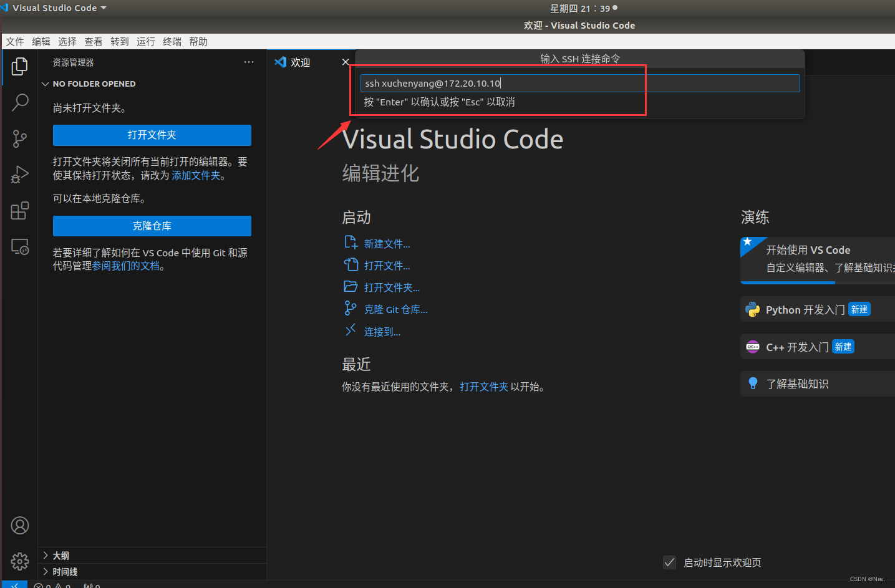Viewport: 895px width, 588px height.
Task: Click the 克隆 Git 仓库 branch icon
Action: tap(351, 308)
